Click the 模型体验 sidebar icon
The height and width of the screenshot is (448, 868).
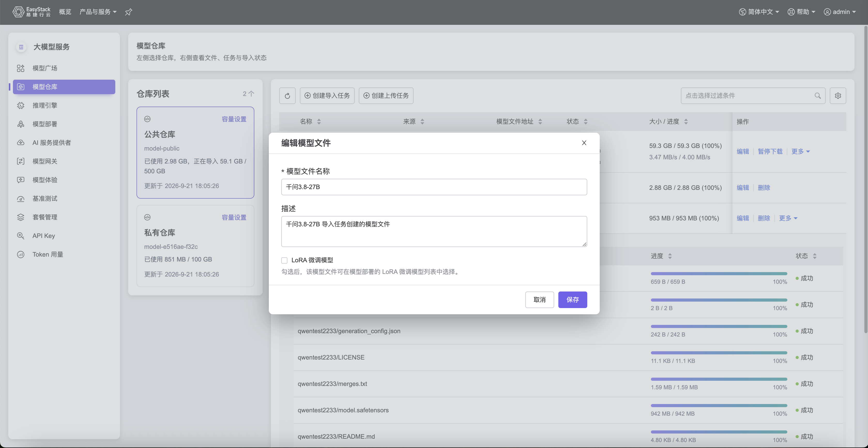tap(21, 180)
